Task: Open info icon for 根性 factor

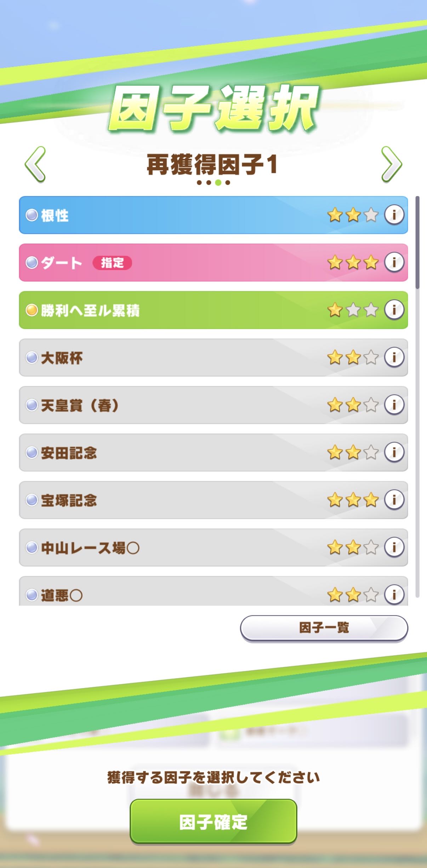Action: coord(394,214)
